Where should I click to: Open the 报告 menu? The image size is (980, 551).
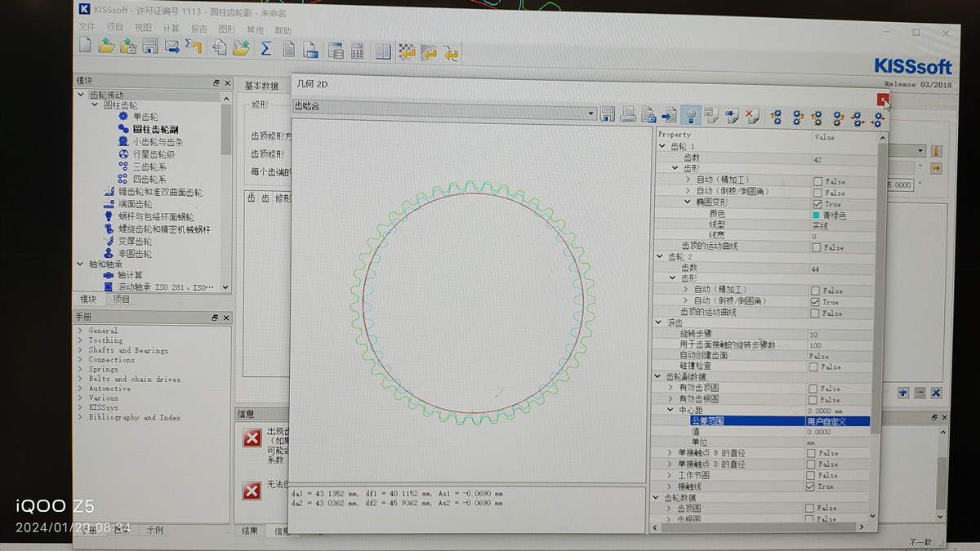(199, 29)
